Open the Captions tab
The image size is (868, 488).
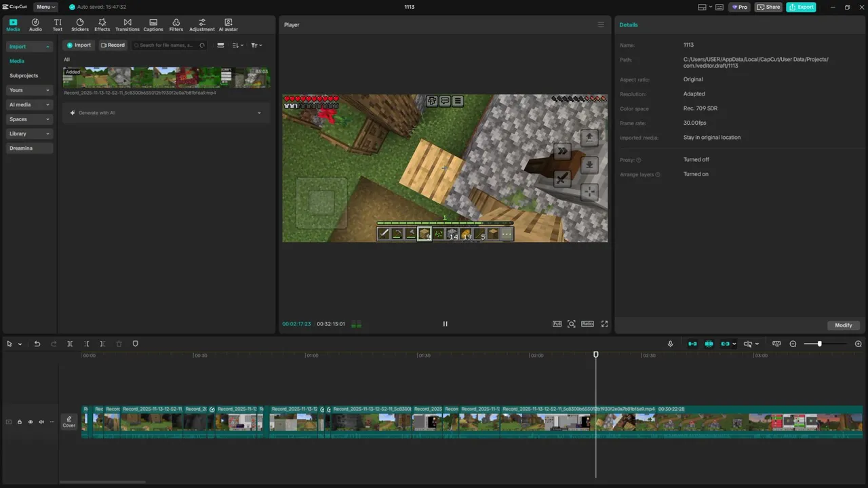tap(153, 25)
